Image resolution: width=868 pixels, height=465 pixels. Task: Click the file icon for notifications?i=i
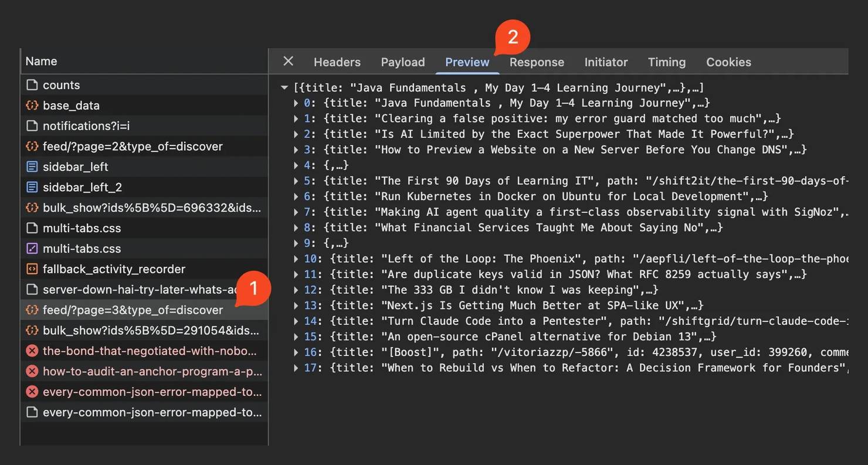32,126
